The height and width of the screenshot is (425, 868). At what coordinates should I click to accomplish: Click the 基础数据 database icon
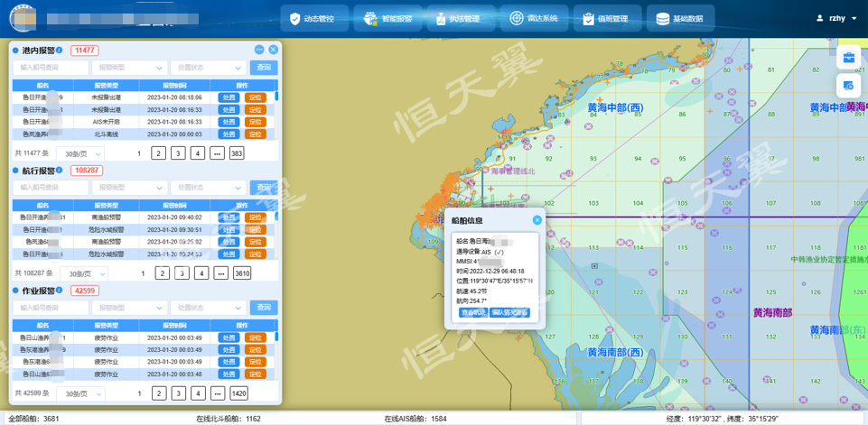pos(663,19)
